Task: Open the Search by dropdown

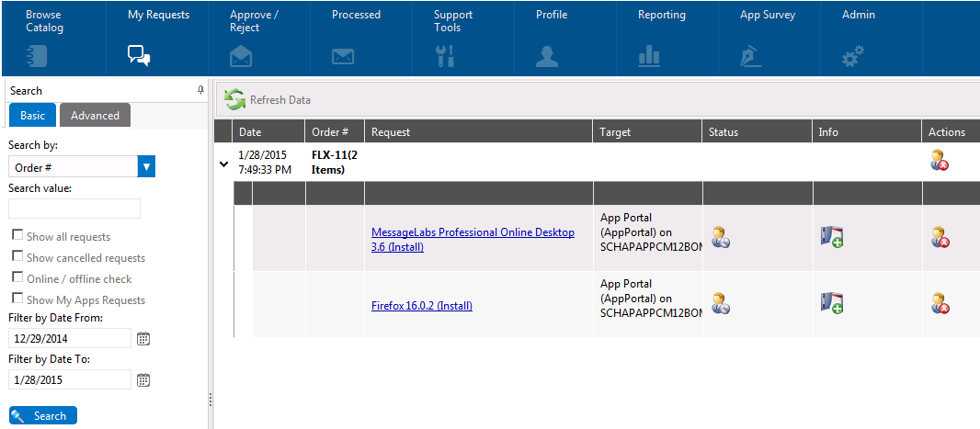Action: point(146,166)
